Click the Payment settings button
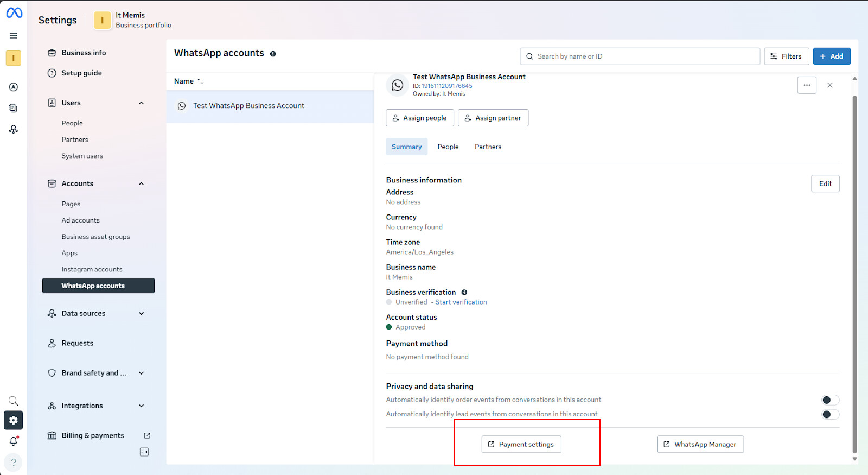The height and width of the screenshot is (475, 868). tap(521, 445)
